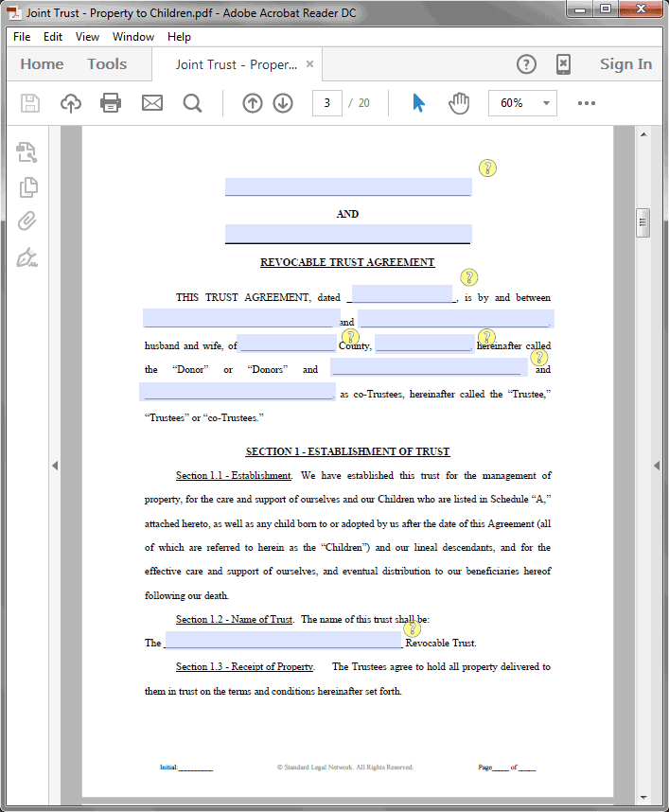Select the Joint Trust document tab

(237, 64)
